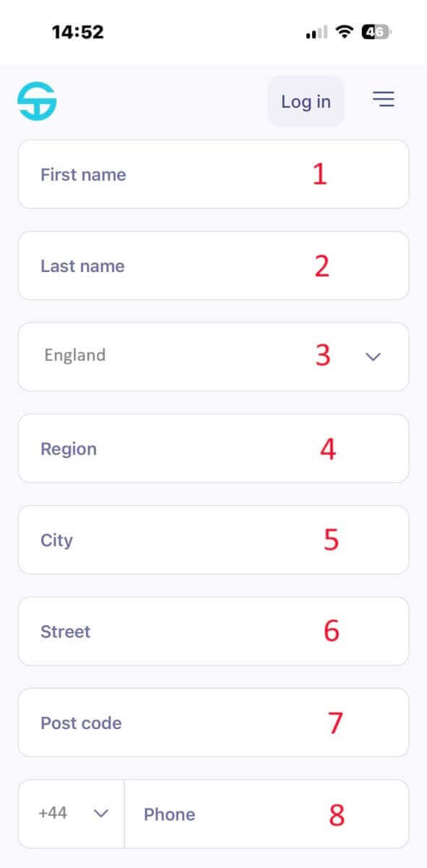Image resolution: width=427 pixels, height=868 pixels.
Task: Expand the +44 phone code dropdown
Action: (69, 814)
